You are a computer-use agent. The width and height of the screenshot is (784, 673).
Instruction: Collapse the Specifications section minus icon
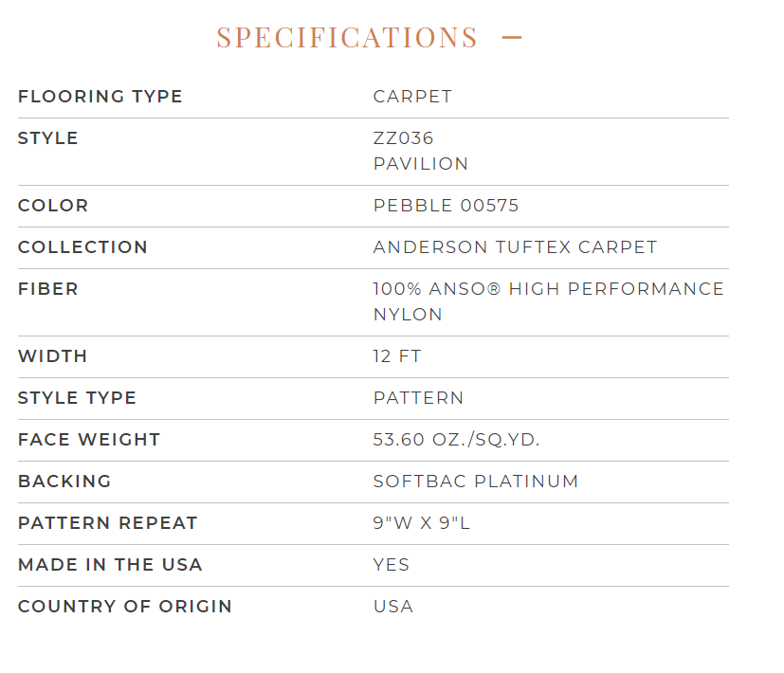pos(512,37)
